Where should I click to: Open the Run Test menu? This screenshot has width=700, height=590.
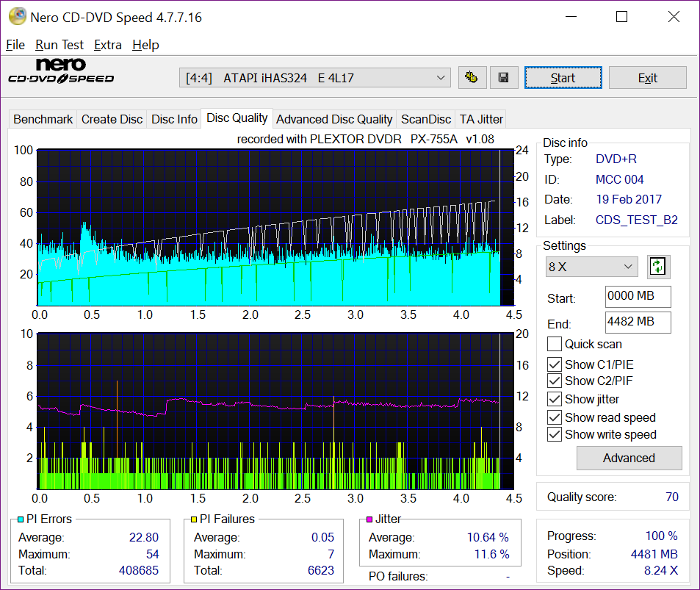point(59,45)
